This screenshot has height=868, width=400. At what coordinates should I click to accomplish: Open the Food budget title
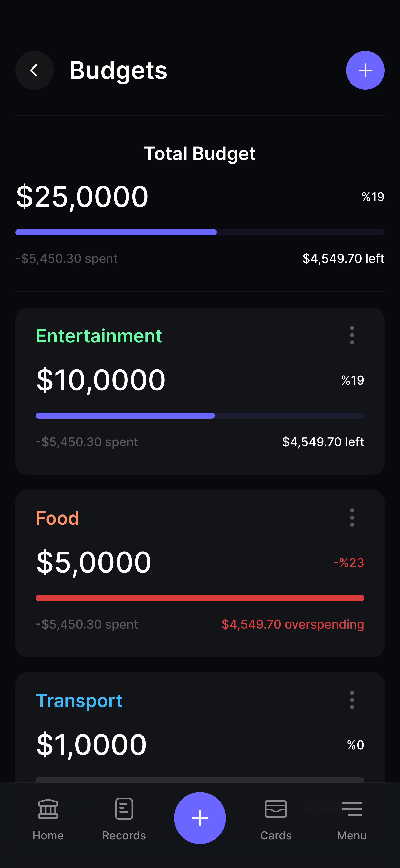[58, 518]
